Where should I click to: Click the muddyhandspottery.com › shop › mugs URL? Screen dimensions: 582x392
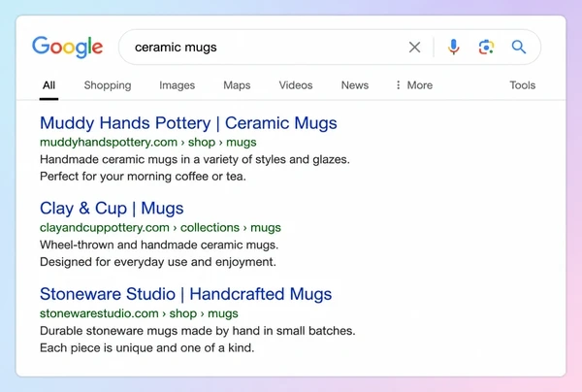click(148, 143)
